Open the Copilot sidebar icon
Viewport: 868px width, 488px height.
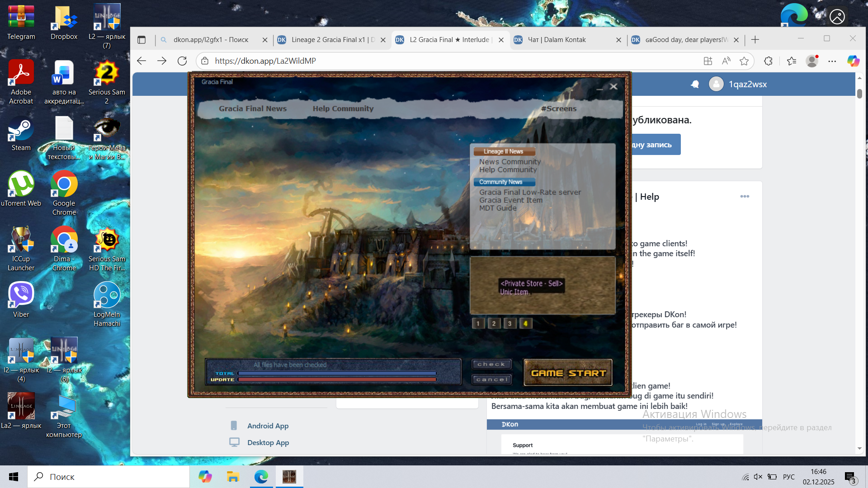click(x=853, y=61)
